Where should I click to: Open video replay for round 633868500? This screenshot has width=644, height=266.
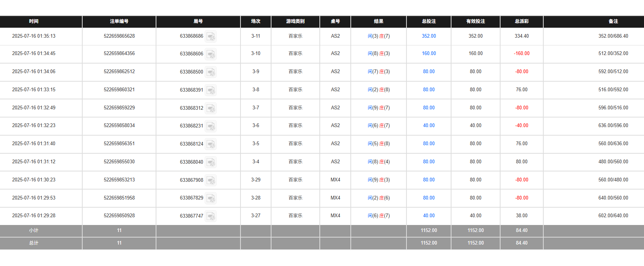[x=211, y=72]
